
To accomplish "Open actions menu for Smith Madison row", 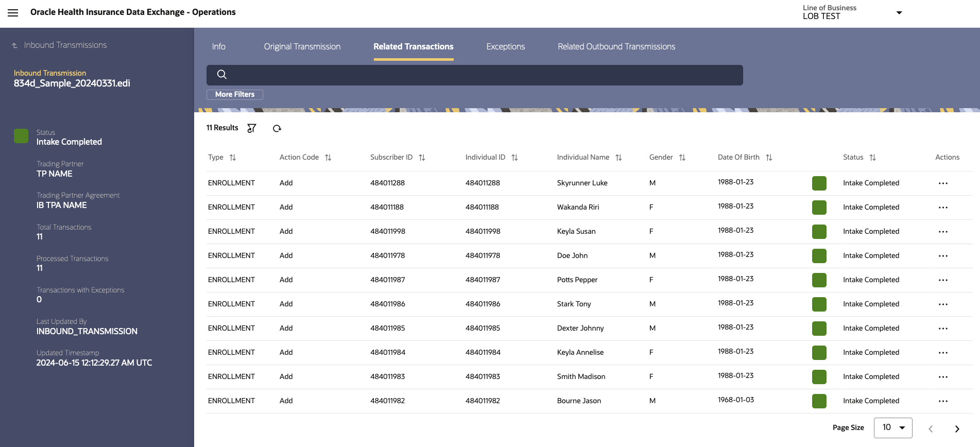I will [943, 377].
